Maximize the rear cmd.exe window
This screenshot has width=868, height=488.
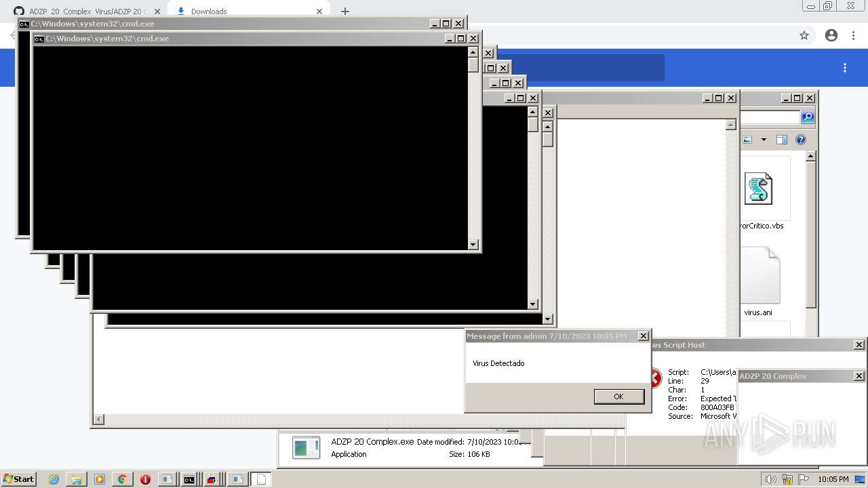[446, 24]
